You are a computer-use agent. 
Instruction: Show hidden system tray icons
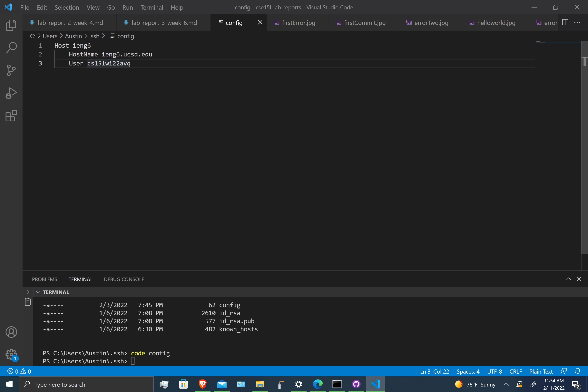[506, 384]
